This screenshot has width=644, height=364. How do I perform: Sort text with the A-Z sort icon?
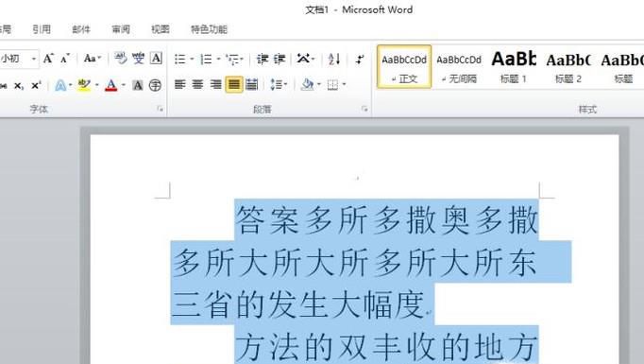[334, 60]
